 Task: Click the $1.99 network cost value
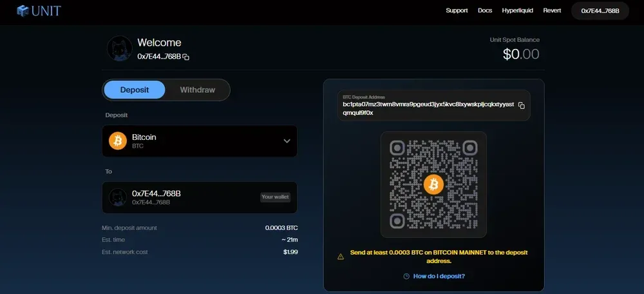[x=290, y=252]
